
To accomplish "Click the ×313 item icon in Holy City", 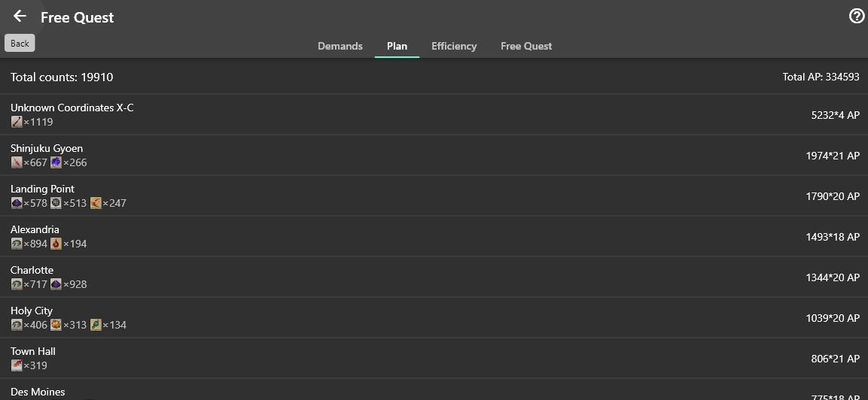I will pos(56,325).
